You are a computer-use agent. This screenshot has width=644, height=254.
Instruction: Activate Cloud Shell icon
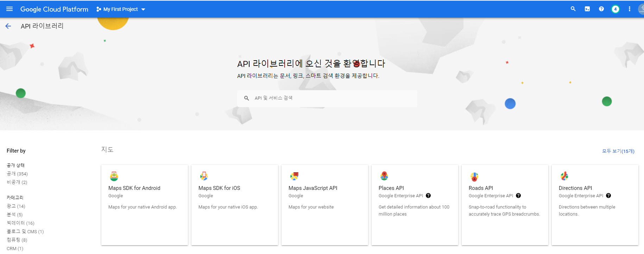587,9
